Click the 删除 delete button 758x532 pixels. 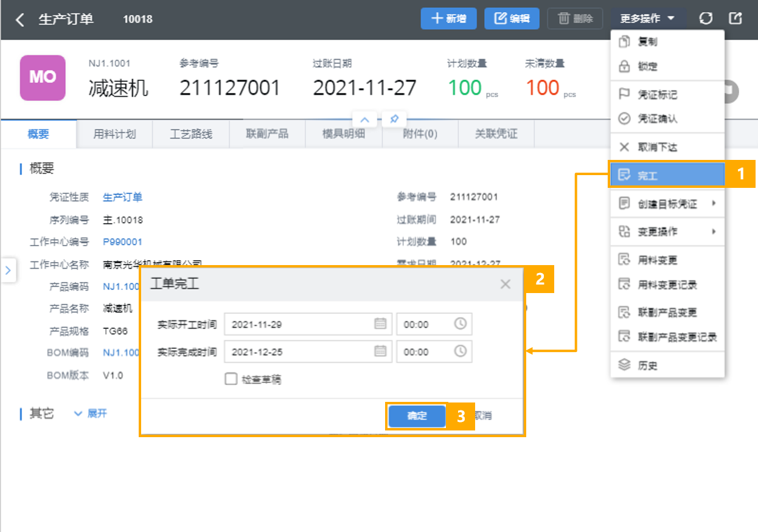(x=575, y=19)
